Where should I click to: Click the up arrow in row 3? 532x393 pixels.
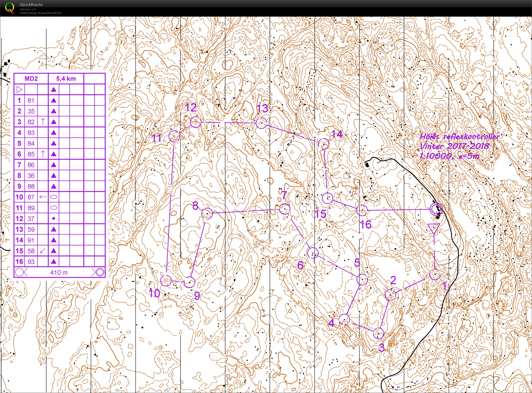tap(43, 122)
